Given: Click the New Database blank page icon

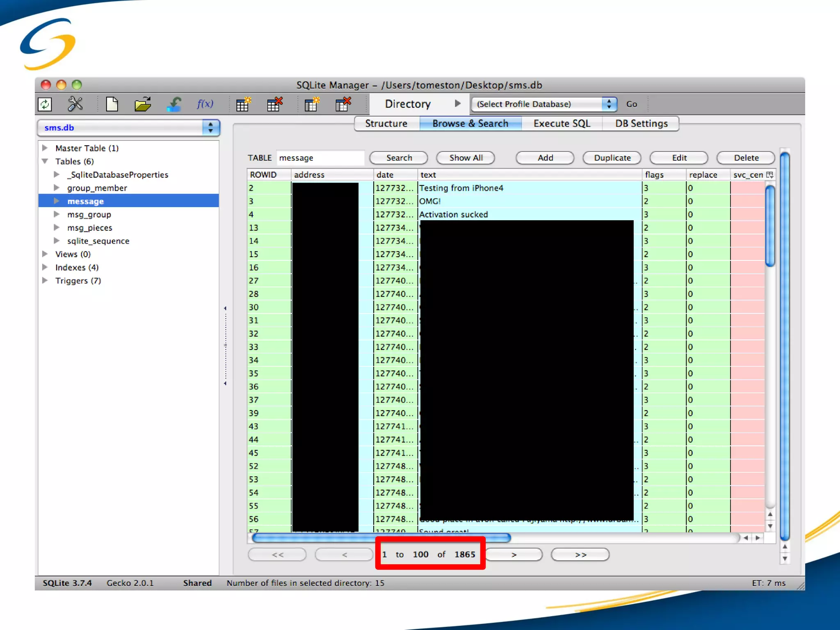Looking at the screenshot, I should tap(112, 104).
